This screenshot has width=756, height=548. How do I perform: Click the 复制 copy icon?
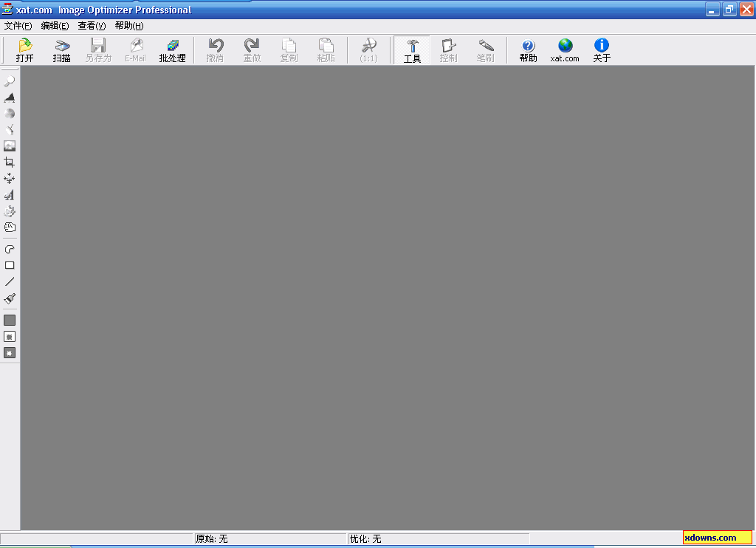[x=289, y=50]
